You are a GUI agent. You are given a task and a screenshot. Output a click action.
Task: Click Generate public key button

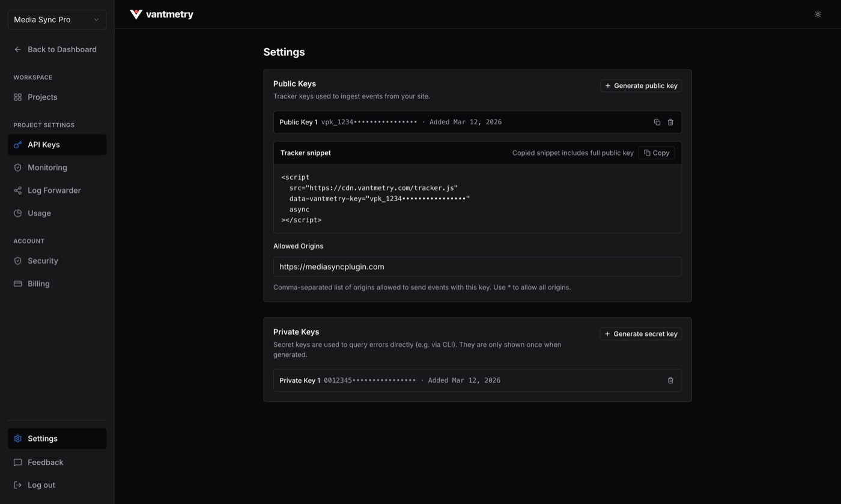coord(640,86)
